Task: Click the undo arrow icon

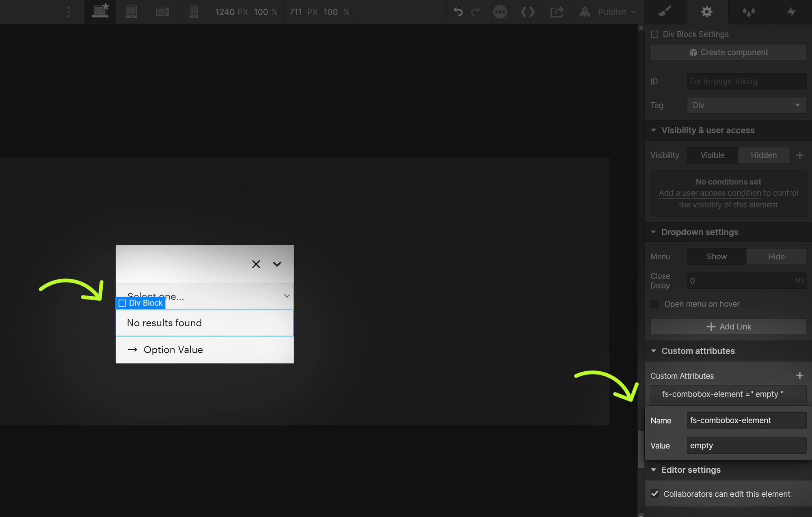Action: (458, 12)
